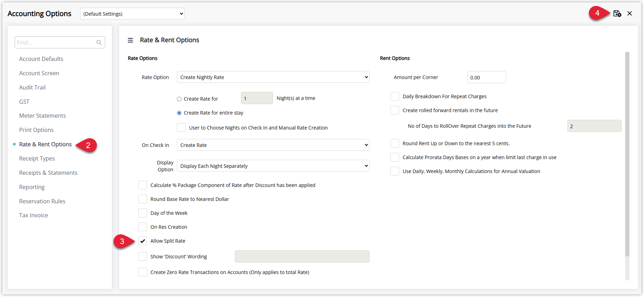The image size is (644, 297).
Task: Expand the Display Option dropdown
Action: (273, 166)
